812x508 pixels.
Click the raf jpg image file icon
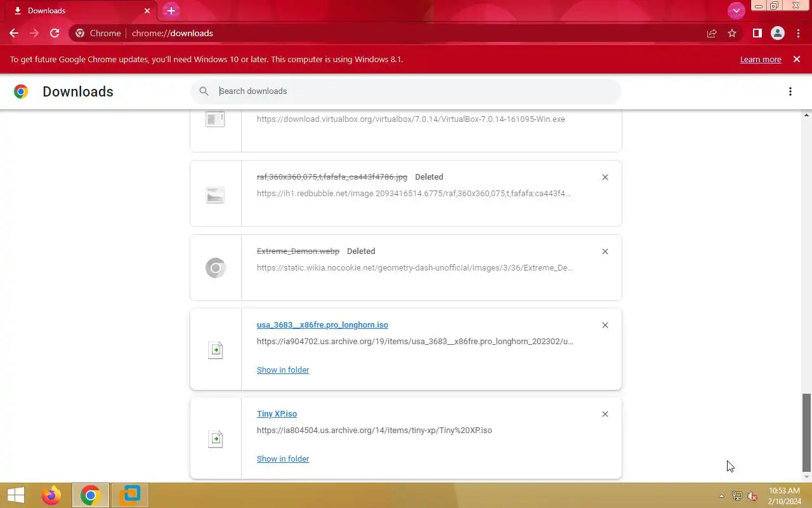[x=215, y=195]
